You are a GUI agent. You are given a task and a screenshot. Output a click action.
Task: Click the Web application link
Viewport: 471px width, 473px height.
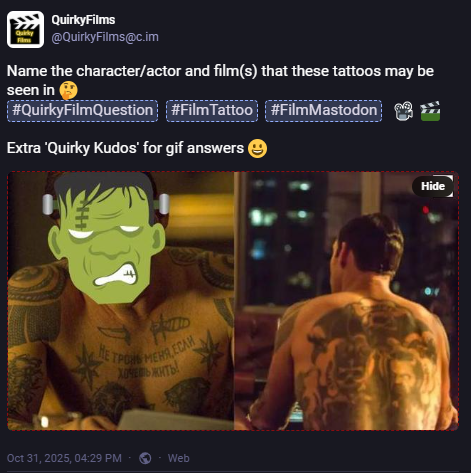tap(178, 458)
